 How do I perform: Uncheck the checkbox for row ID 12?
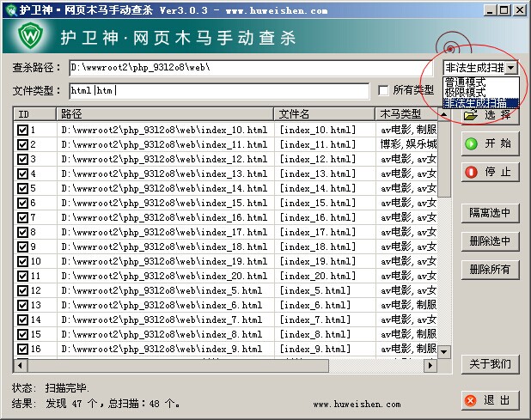pyautogui.click(x=22, y=291)
